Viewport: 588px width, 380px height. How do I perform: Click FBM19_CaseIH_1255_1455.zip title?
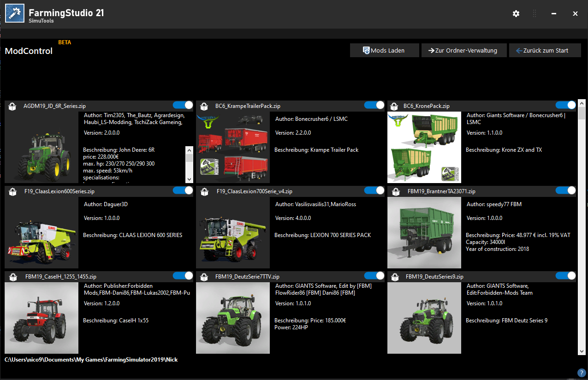(x=61, y=277)
